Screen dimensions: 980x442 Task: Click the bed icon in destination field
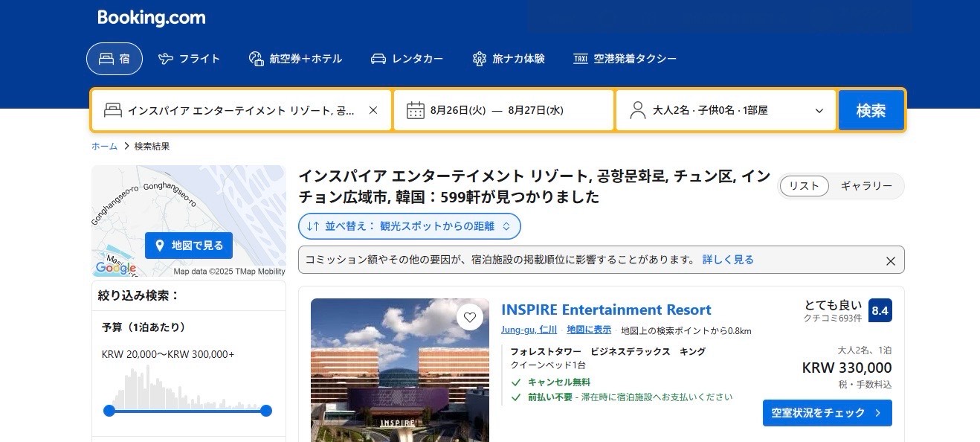tap(112, 110)
